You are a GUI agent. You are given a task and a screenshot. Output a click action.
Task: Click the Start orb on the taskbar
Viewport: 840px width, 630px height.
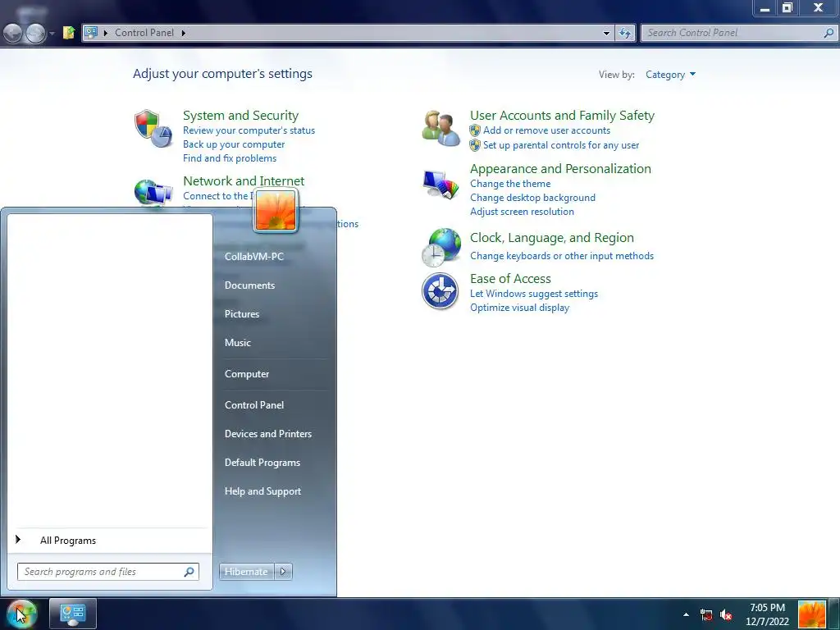[22, 614]
